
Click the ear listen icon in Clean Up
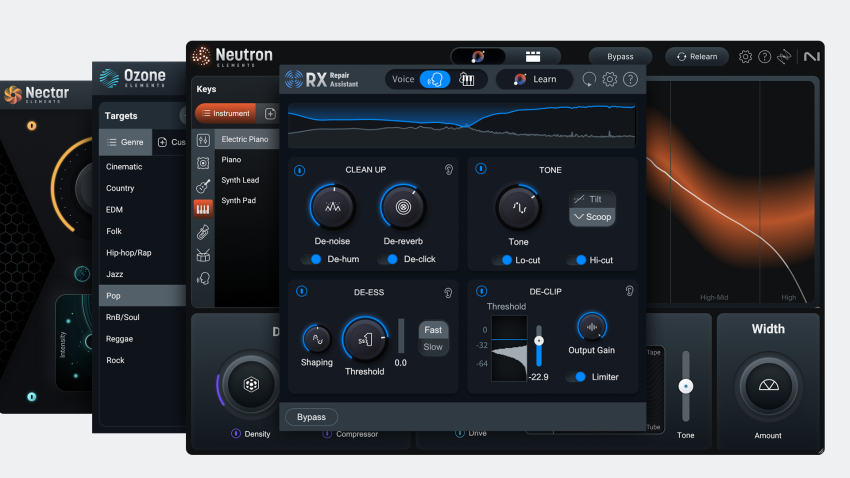tap(449, 170)
